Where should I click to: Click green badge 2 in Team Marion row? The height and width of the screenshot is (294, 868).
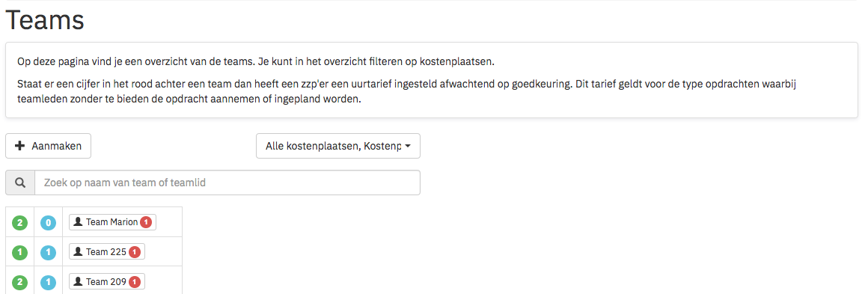pos(20,223)
